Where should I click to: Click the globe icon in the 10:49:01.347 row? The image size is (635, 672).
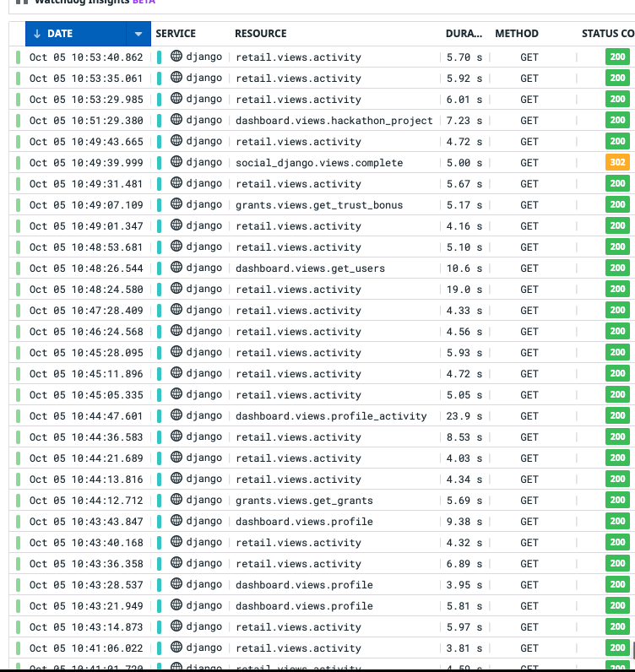click(x=176, y=225)
